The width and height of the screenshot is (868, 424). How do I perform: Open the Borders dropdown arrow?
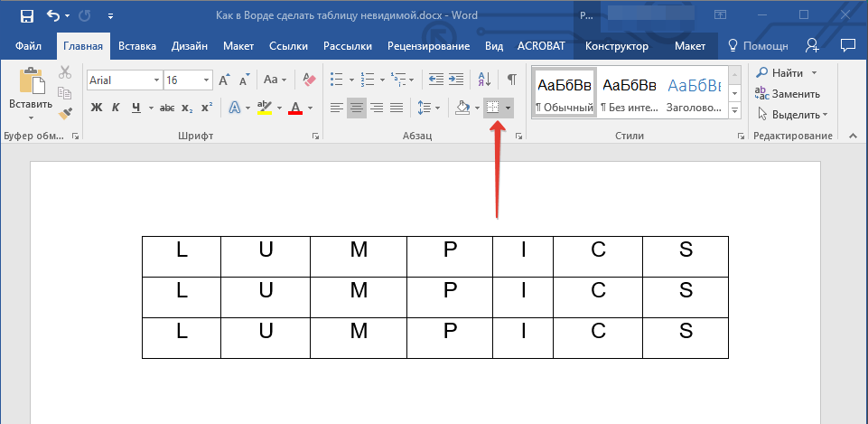509,108
